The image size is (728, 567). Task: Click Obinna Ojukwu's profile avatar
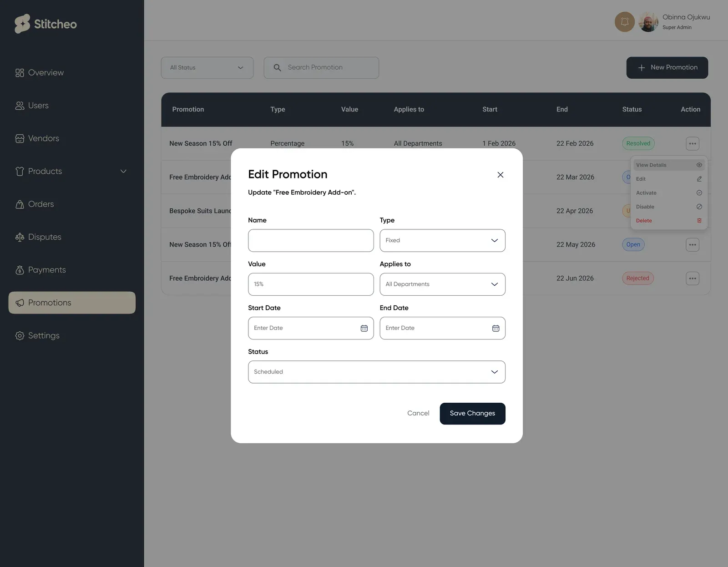648,22
